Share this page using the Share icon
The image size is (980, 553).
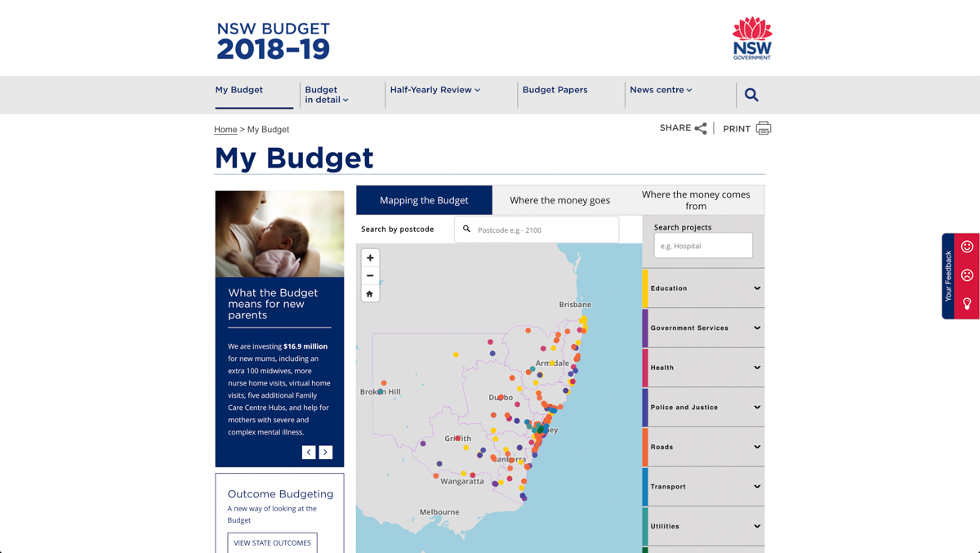coord(701,128)
